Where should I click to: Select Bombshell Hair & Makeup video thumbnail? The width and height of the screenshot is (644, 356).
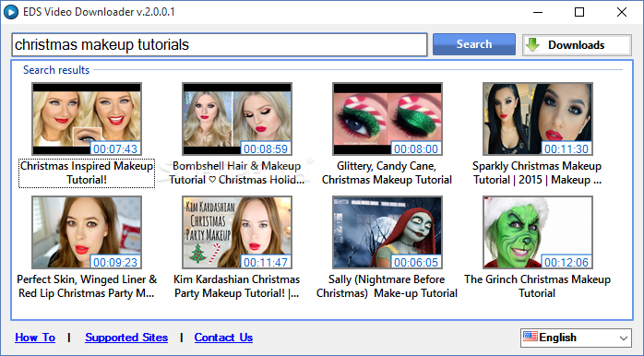point(237,119)
